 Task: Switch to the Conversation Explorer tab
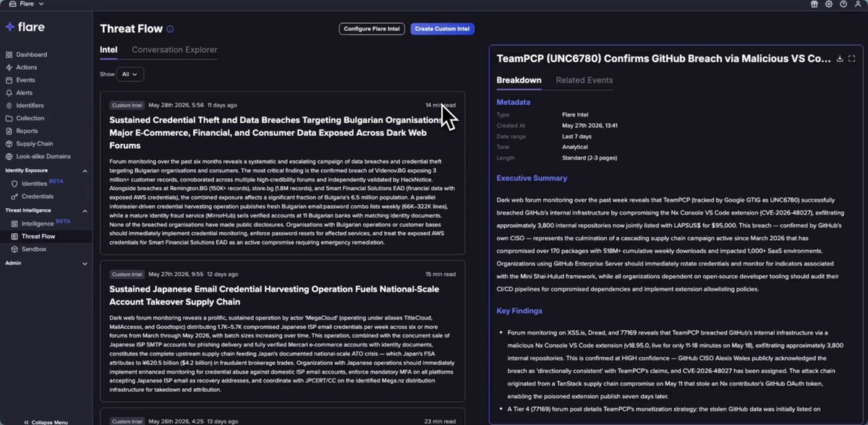(x=174, y=50)
